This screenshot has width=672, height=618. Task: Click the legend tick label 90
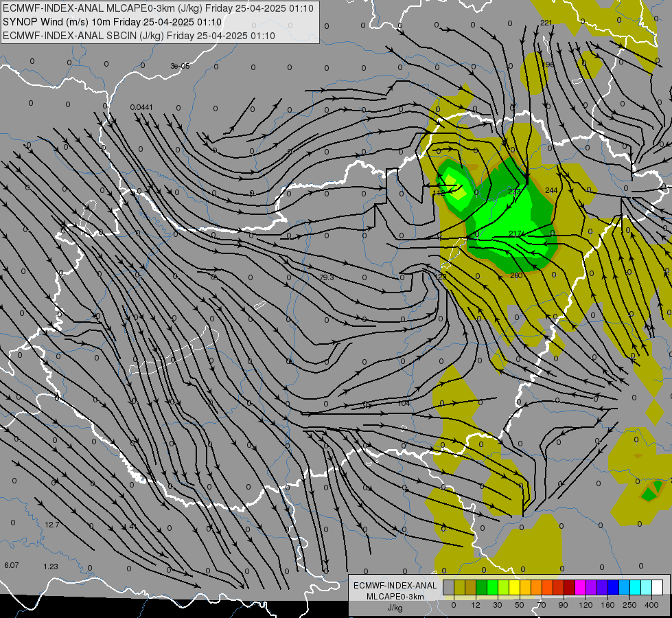pyautogui.click(x=563, y=605)
